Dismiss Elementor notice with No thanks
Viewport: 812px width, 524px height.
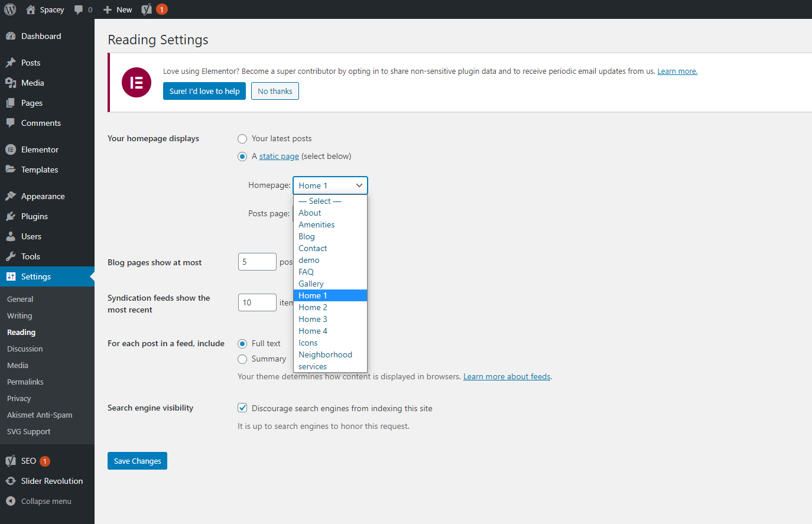pos(275,91)
